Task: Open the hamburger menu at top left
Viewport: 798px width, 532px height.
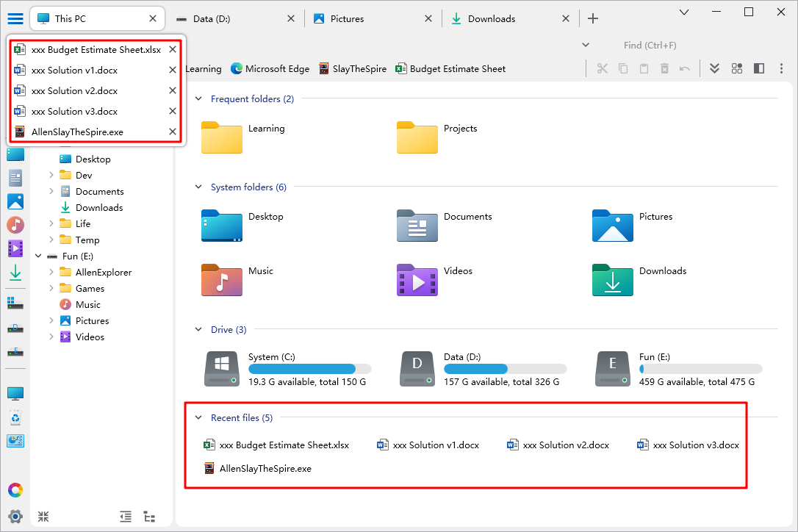Action: point(15,18)
